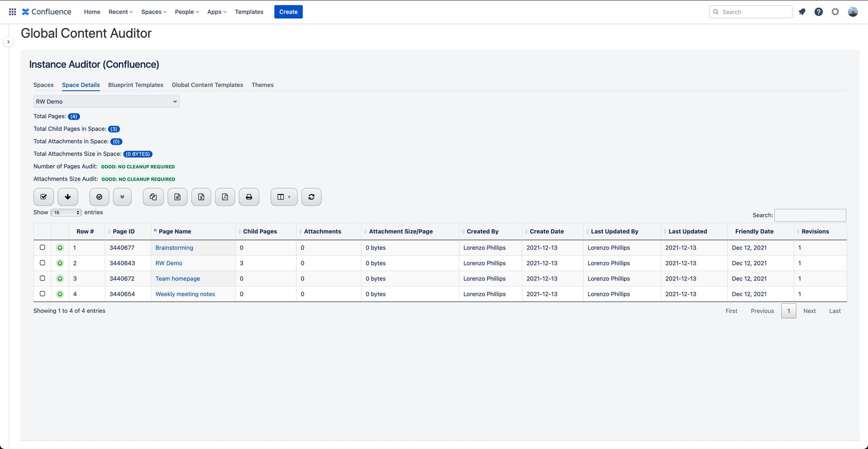The width and height of the screenshot is (868, 449).
Task: Go to the Next page of results
Action: [x=810, y=311]
